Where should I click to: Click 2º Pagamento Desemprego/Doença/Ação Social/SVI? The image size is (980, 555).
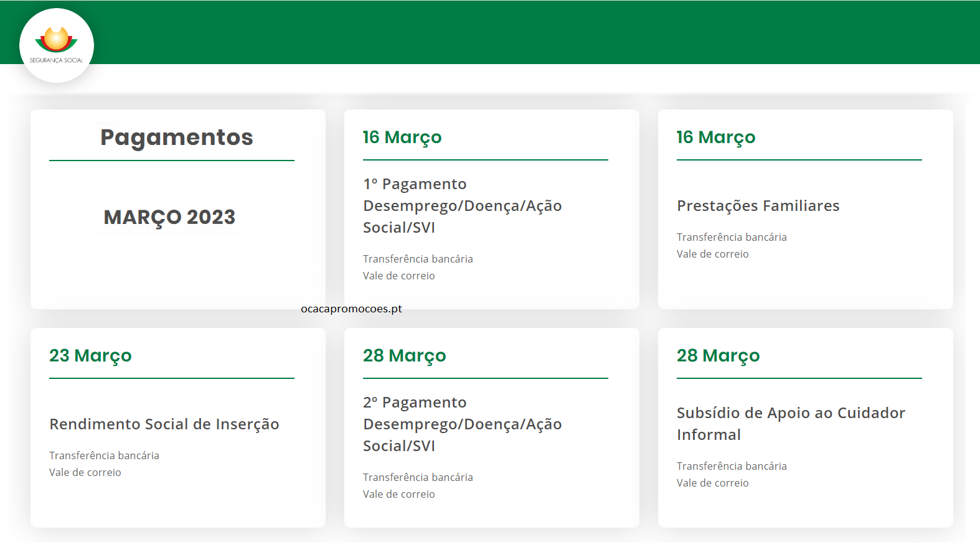coord(462,424)
